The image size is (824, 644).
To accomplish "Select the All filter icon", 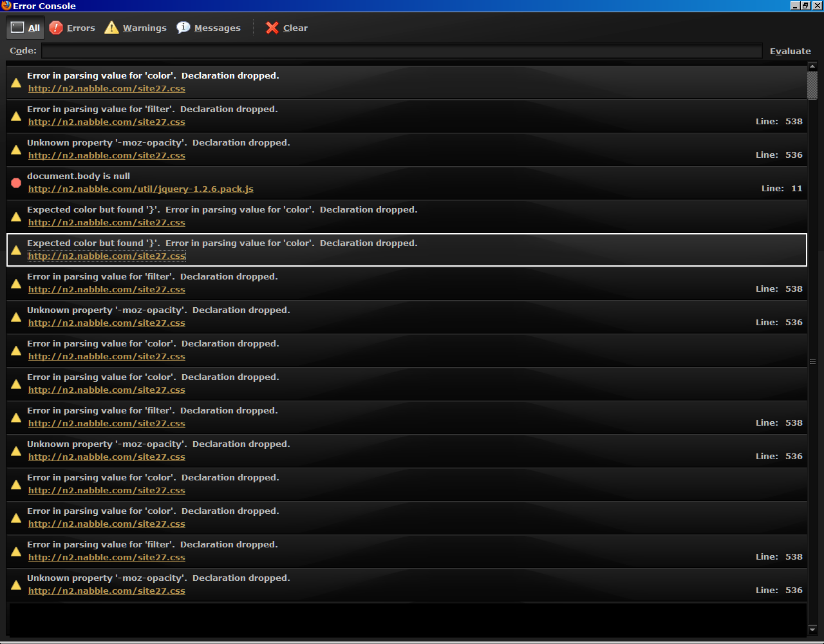I will tap(17, 28).
